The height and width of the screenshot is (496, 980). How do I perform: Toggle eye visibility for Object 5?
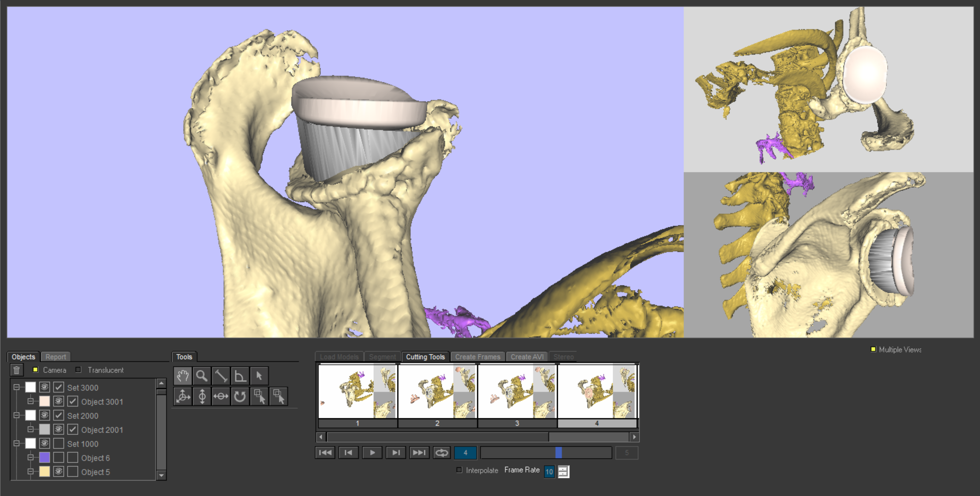coord(58,472)
